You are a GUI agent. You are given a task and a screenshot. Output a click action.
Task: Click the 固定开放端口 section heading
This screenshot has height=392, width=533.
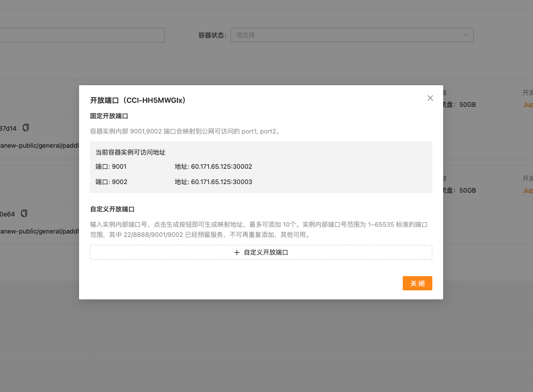tap(109, 116)
